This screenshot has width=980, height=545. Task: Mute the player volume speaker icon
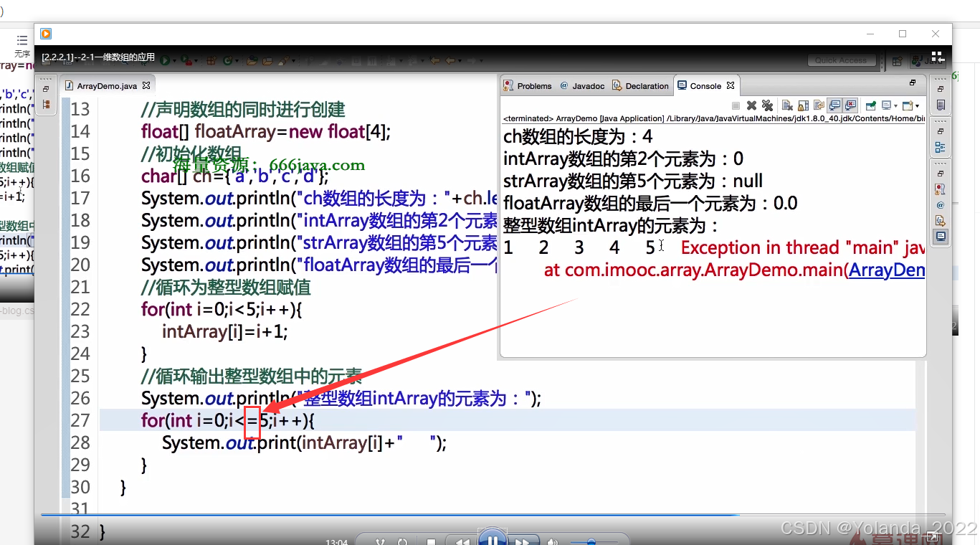pos(553,541)
